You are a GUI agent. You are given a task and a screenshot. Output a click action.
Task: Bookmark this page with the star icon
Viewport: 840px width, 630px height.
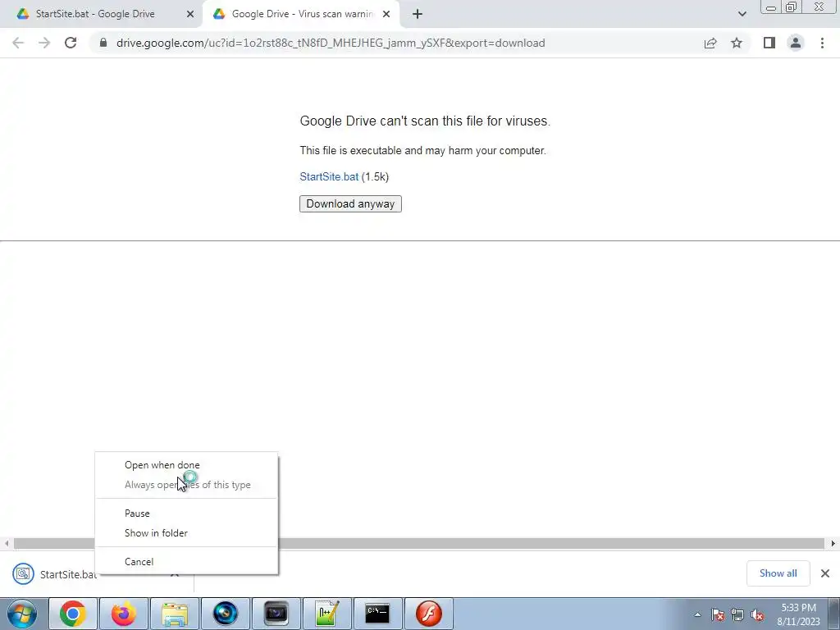[737, 43]
